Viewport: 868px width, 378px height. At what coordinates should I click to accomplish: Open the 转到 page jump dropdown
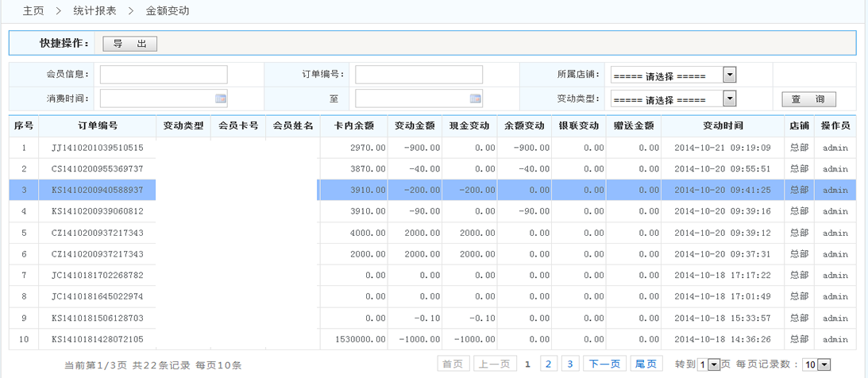click(x=713, y=364)
